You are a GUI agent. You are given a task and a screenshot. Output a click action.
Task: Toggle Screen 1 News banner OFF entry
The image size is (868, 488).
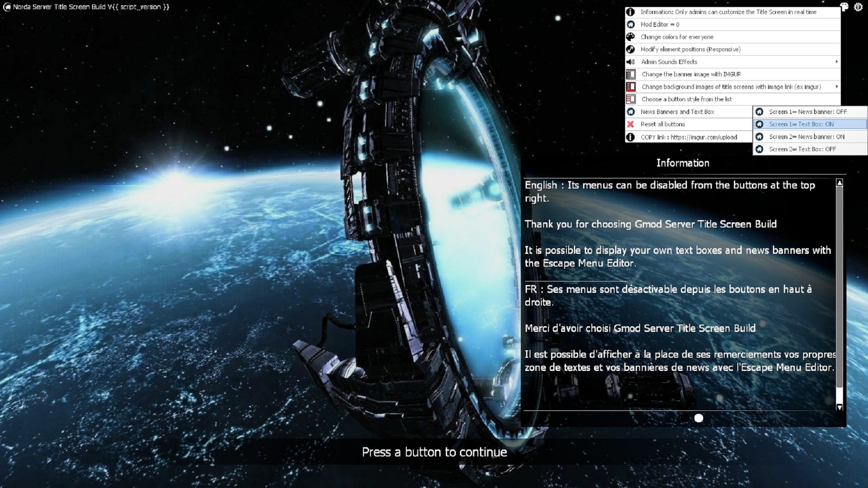pyautogui.click(x=808, y=112)
